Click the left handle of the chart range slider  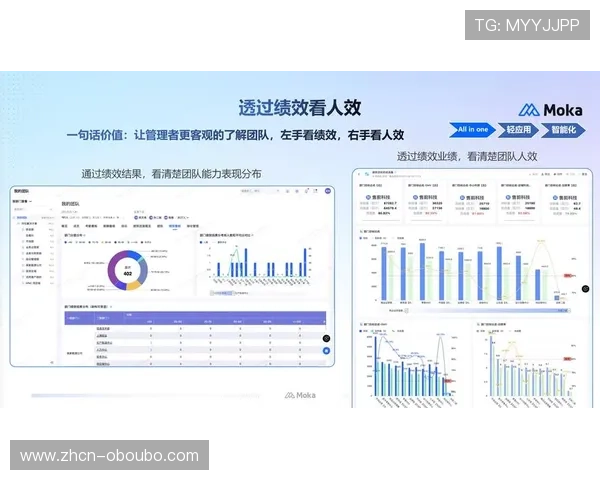pyautogui.click(x=406, y=310)
